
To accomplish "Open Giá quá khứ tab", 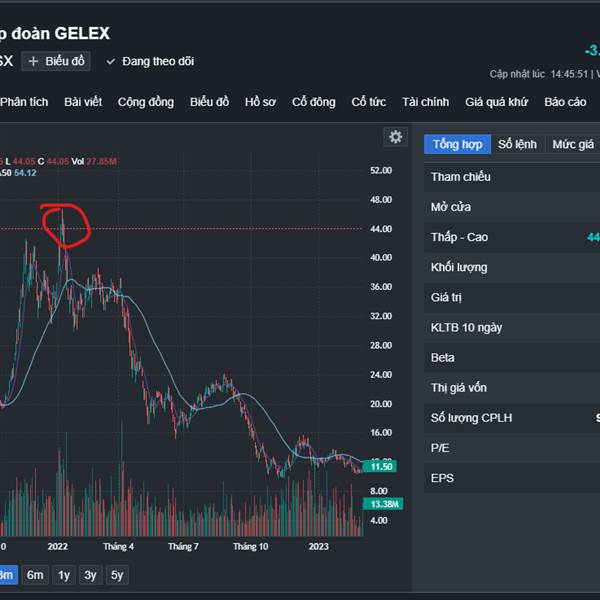I will point(496,102).
